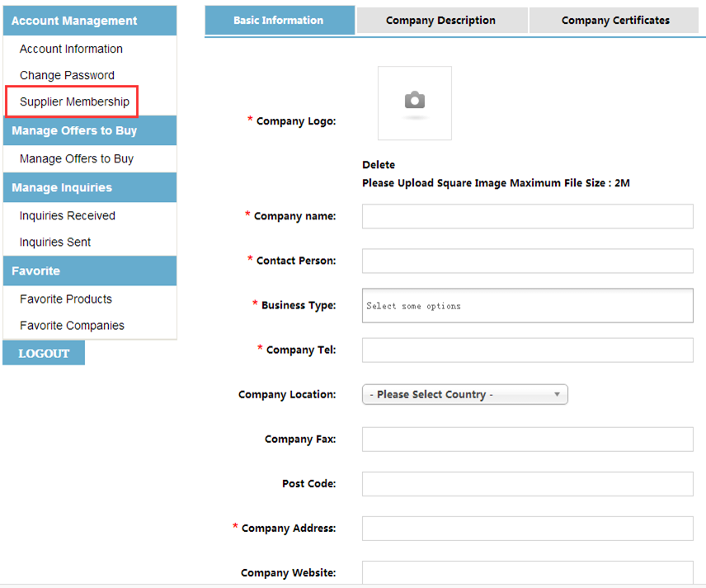The height and width of the screenshot is (588, 706).
Task: Focus the Contact Person input field
Action: point(527,261)
